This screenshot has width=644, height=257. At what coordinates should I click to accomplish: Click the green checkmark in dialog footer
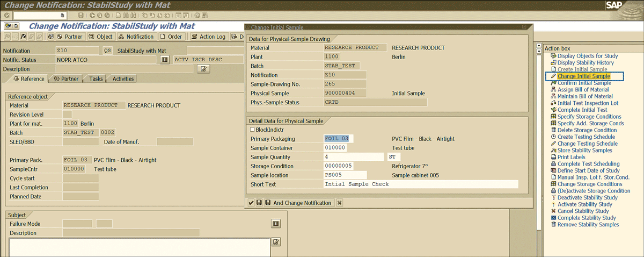pos(251,203)
